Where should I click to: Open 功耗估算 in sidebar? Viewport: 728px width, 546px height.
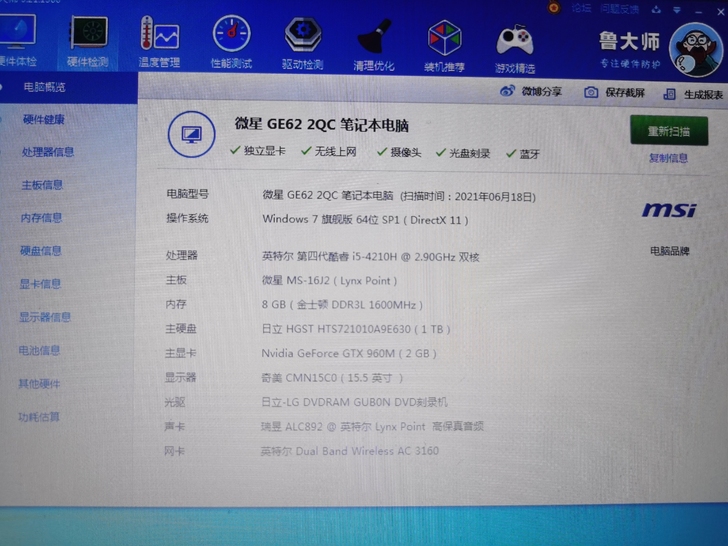(39, 416)
